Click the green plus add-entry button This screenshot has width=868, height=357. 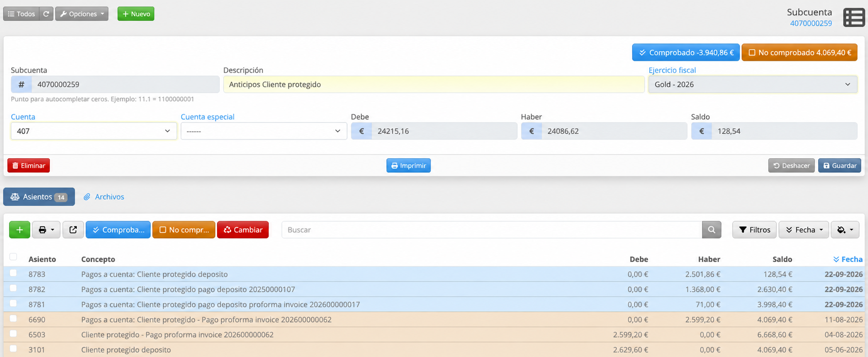click(20, 230)
